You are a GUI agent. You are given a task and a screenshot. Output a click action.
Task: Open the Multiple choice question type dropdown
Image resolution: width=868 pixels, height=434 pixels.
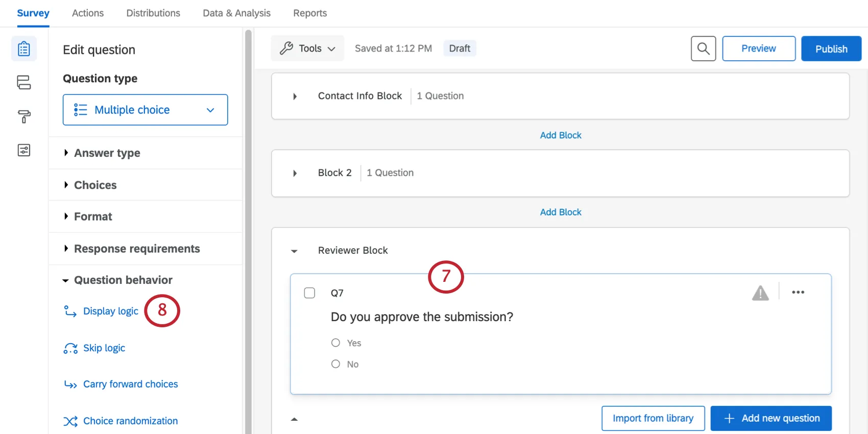145,110
